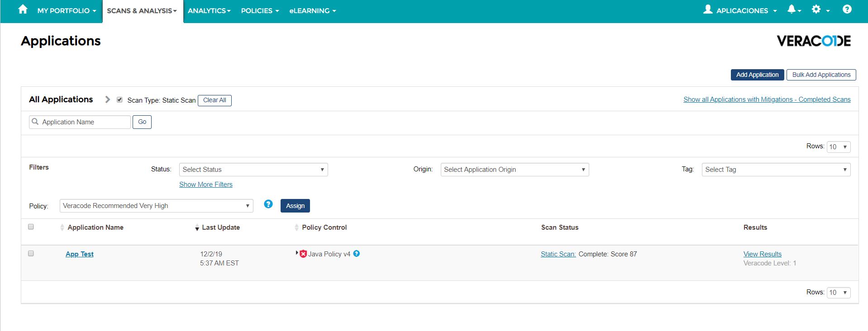
Task: Open the help question mark icon
Action: pyautogui.click(x=847, y=9)
